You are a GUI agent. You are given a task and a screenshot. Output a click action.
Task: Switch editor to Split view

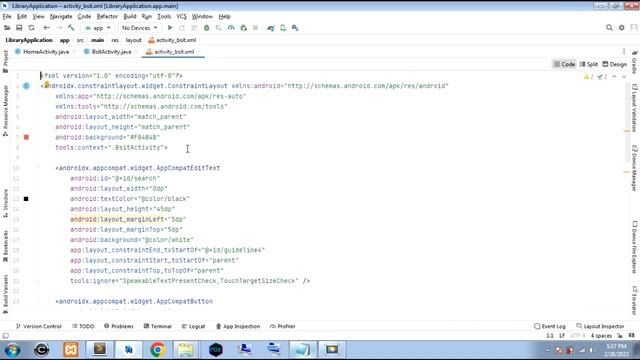[589, 64]
